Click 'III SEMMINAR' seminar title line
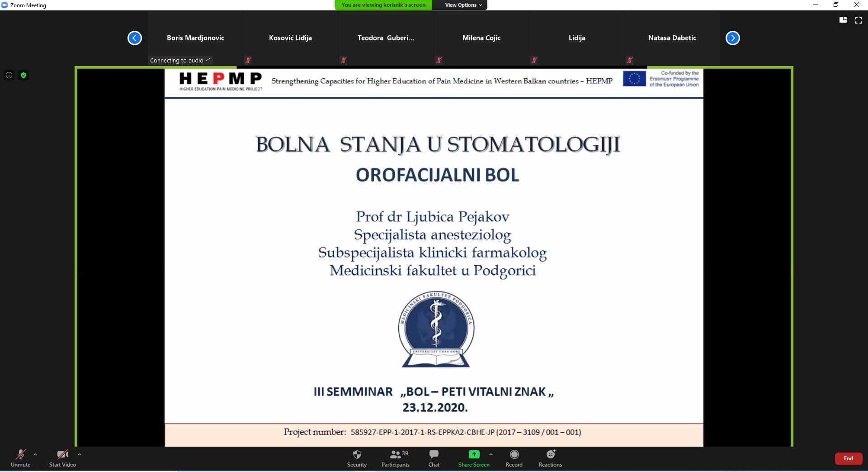 tap(434, 392)
